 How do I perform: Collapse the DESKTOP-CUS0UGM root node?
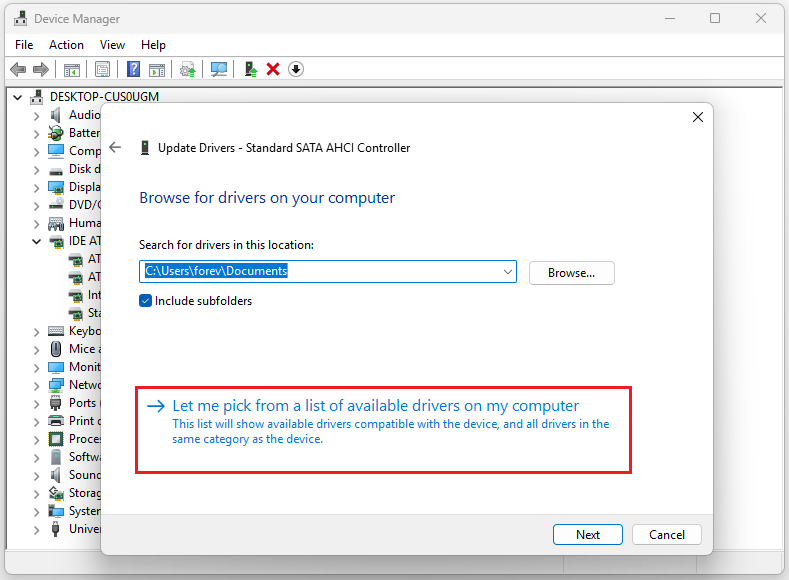pos(18,97)
